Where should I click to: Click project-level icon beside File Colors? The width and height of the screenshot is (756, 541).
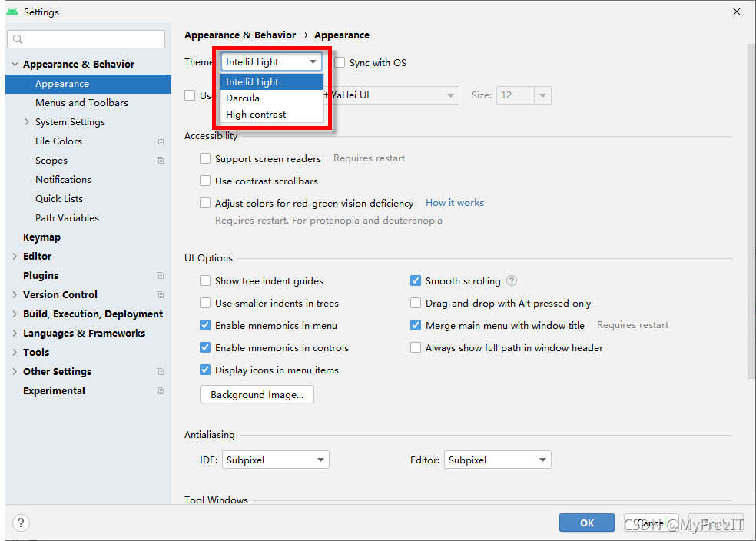click(x=160, y=141)
